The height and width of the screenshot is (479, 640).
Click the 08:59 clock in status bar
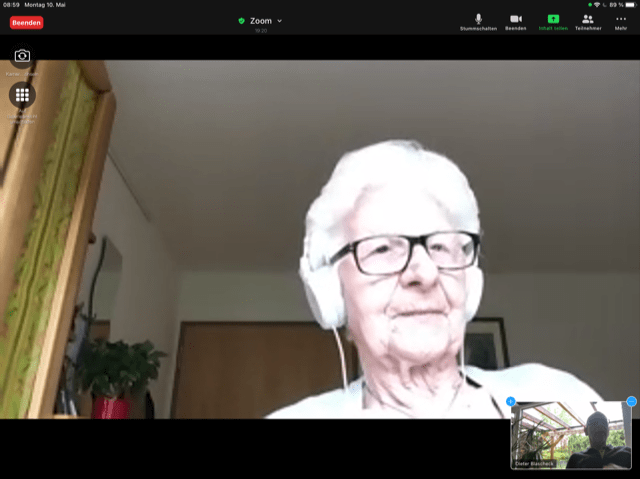(11, 5)
